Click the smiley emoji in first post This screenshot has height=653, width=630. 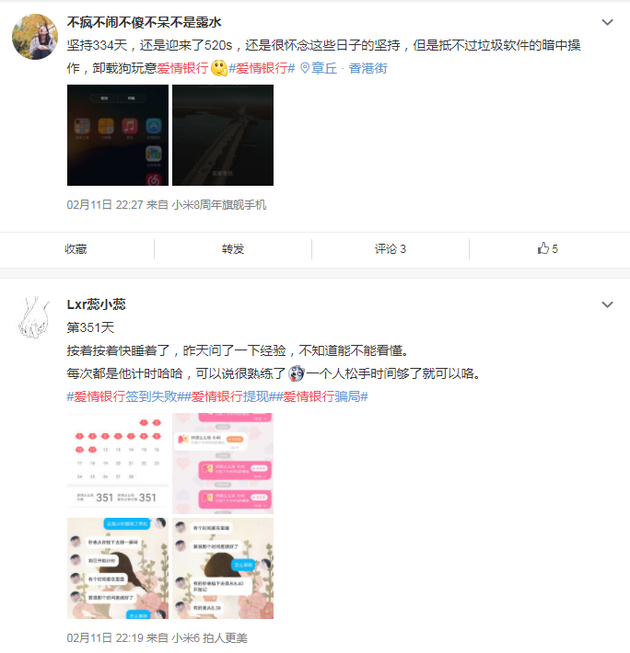(x=219, y=68)
